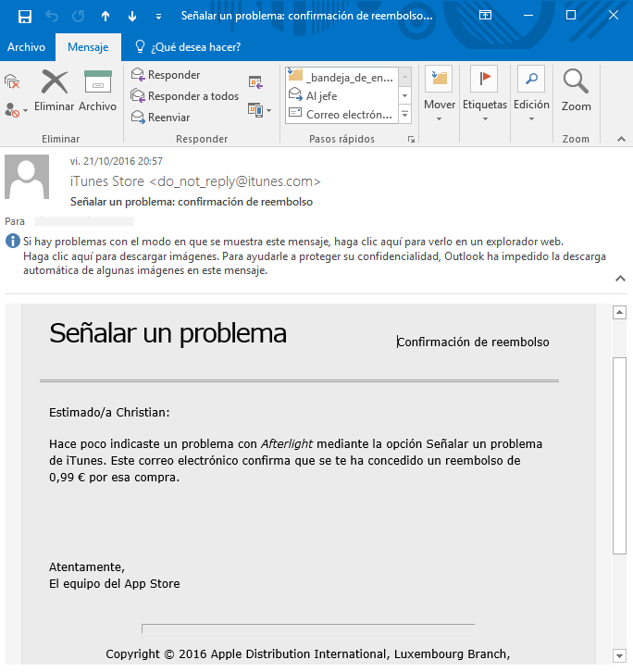This screenshot has height=672, width=633.
Task: Collapse the message header chevron
Action: [x=620, y=279]
